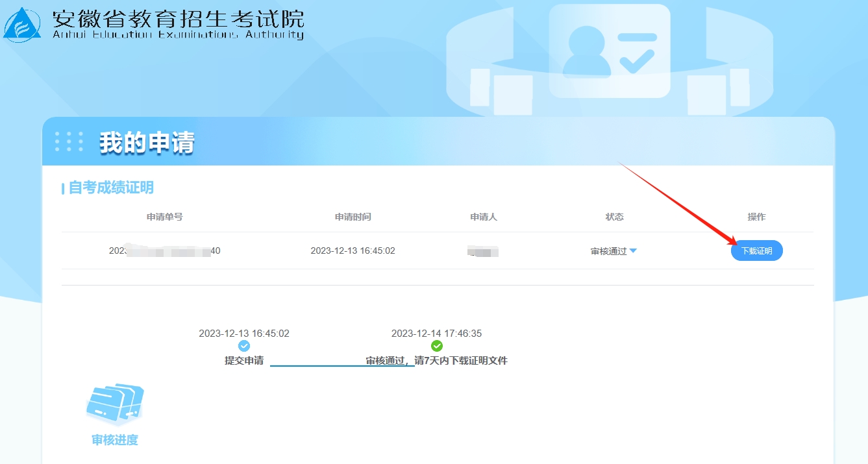Select the 申请时间 cell in the table row

point(353,250)
